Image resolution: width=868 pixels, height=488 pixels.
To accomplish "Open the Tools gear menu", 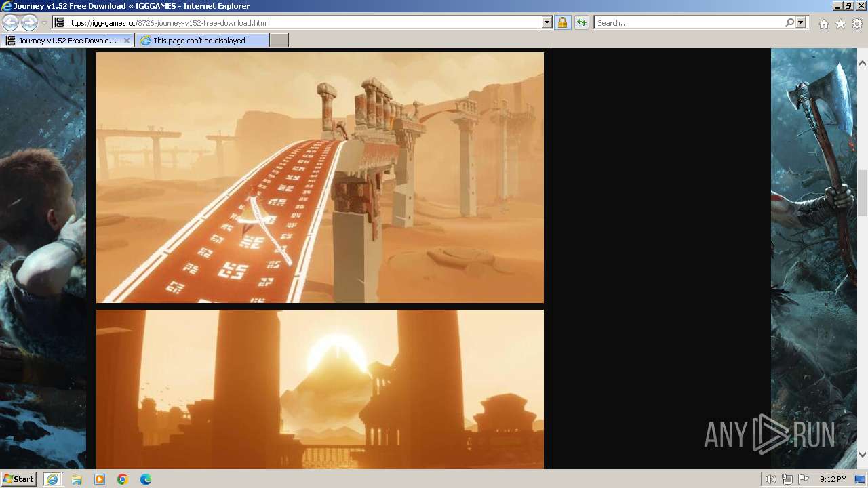I will pos(857,24).
